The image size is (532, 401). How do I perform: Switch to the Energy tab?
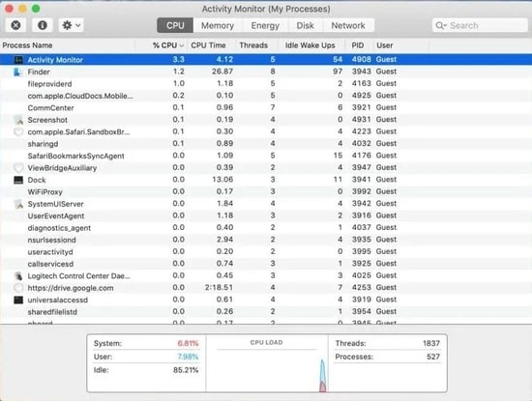click(x=265, y=25)
